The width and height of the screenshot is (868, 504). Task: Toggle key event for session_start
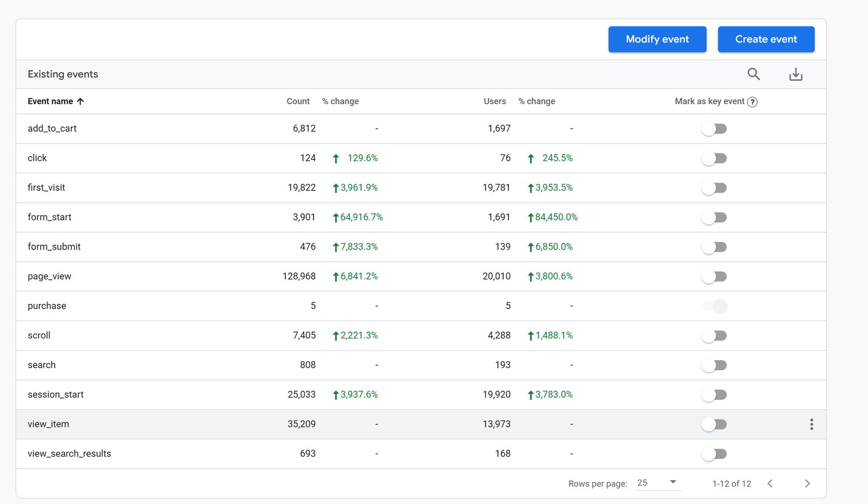[x=714, y=395]
